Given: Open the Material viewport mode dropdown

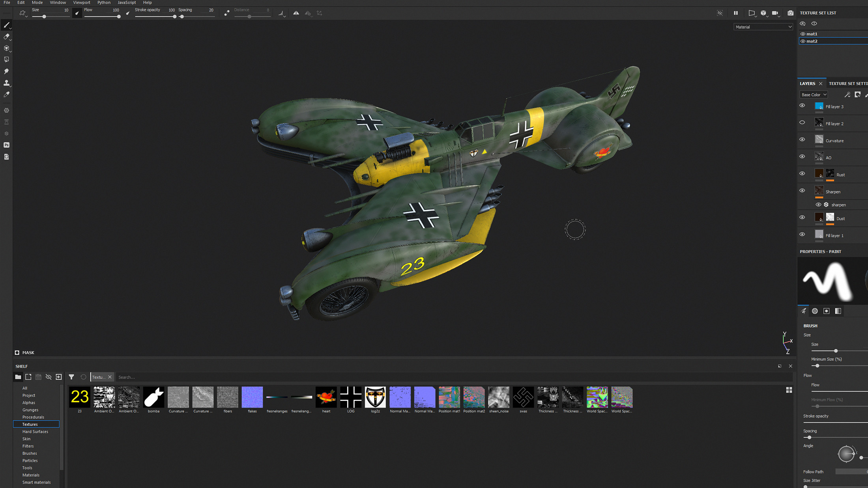Looking at the screenshot, I should click(763, 27).
